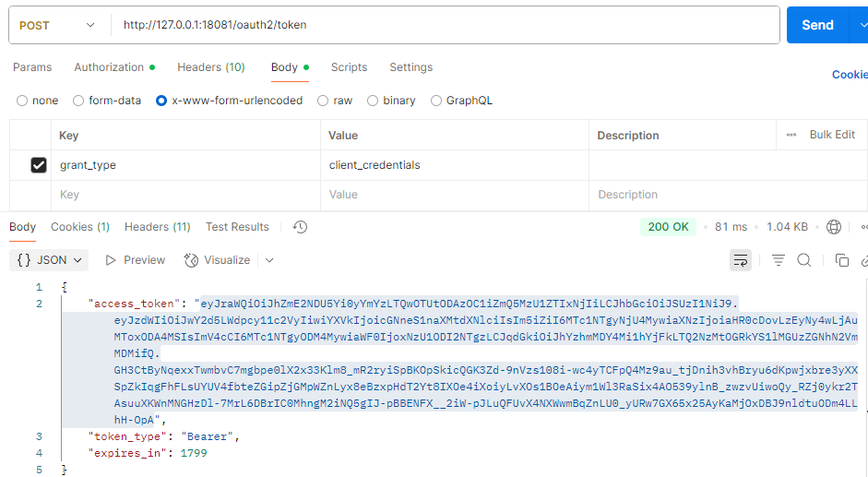Viewport: 868px width, 477px height.
Task: Open the Settings tab
Action: click(x=410, y=67)
